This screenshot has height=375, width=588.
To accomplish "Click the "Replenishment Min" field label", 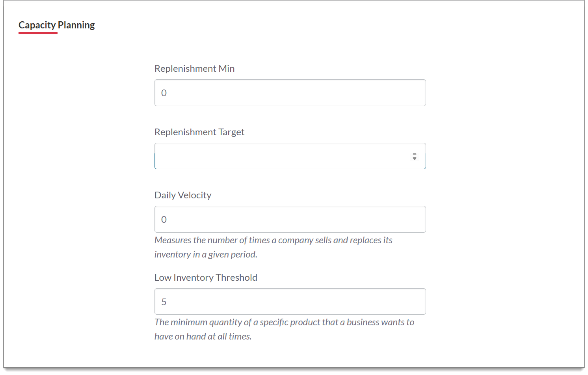I will click(194, 69).
